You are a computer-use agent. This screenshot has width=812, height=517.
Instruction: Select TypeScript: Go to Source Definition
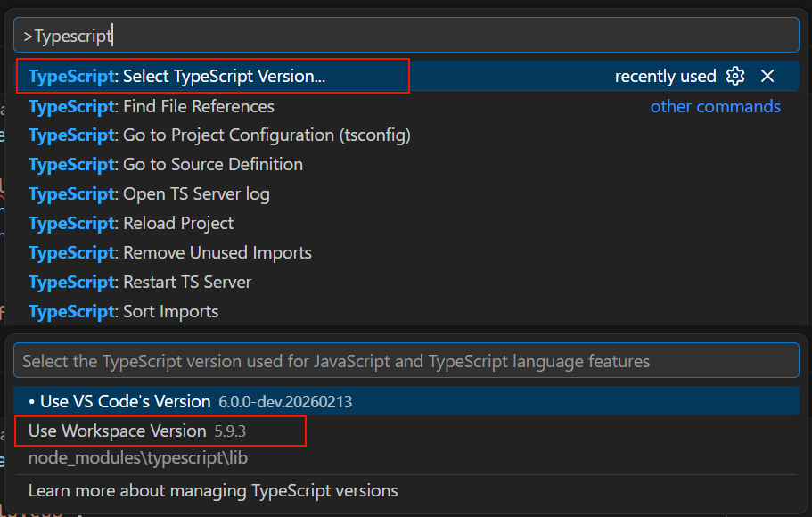pyautogui.click(x=166, y=165)
